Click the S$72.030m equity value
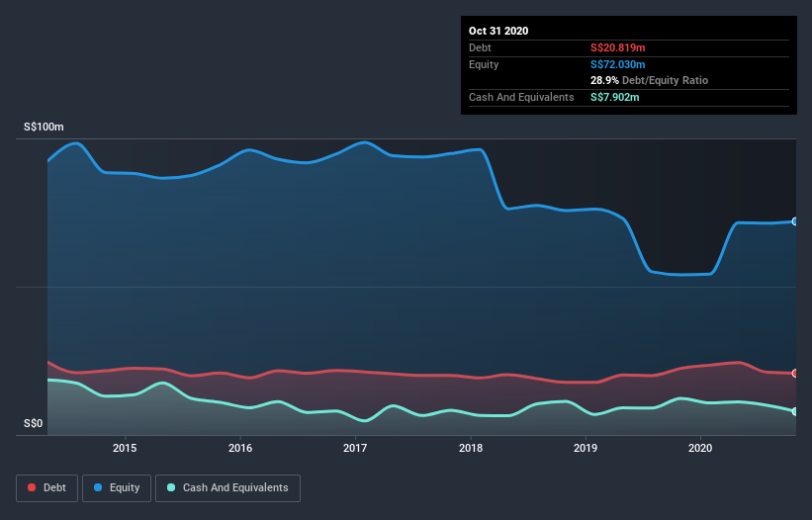 coord(618,64)
